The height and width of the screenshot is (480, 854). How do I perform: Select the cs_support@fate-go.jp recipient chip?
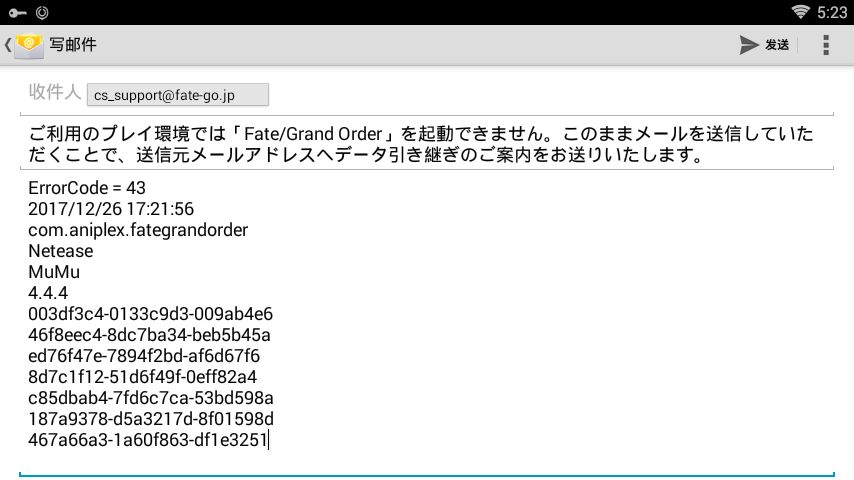point(178,95)
